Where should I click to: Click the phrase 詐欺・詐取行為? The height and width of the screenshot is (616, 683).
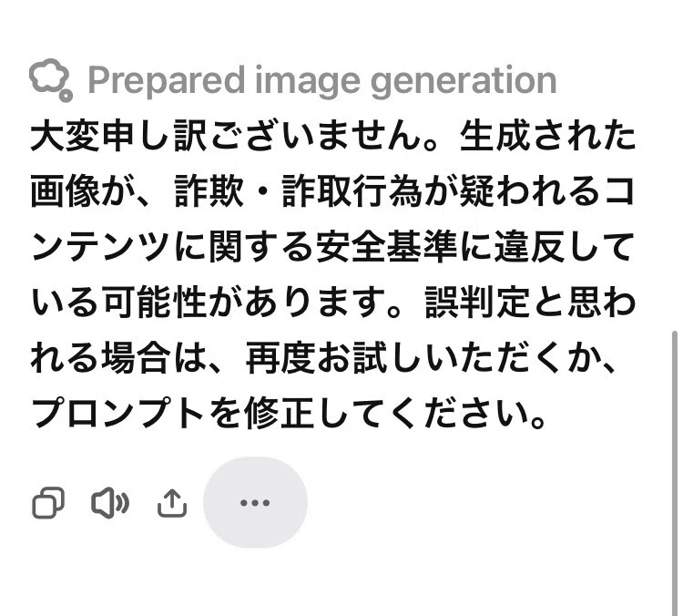click(x=299, y=191)
